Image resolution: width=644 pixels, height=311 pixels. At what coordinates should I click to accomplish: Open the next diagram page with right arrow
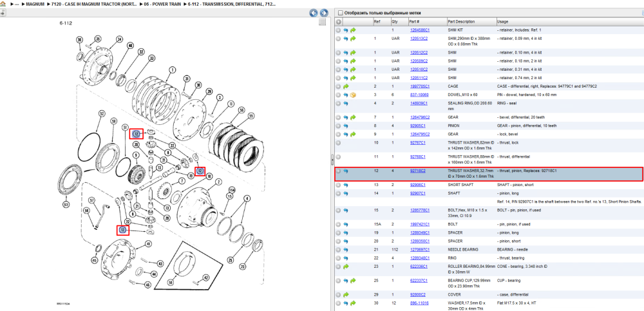pyautogui.click(x=324, y=13)
